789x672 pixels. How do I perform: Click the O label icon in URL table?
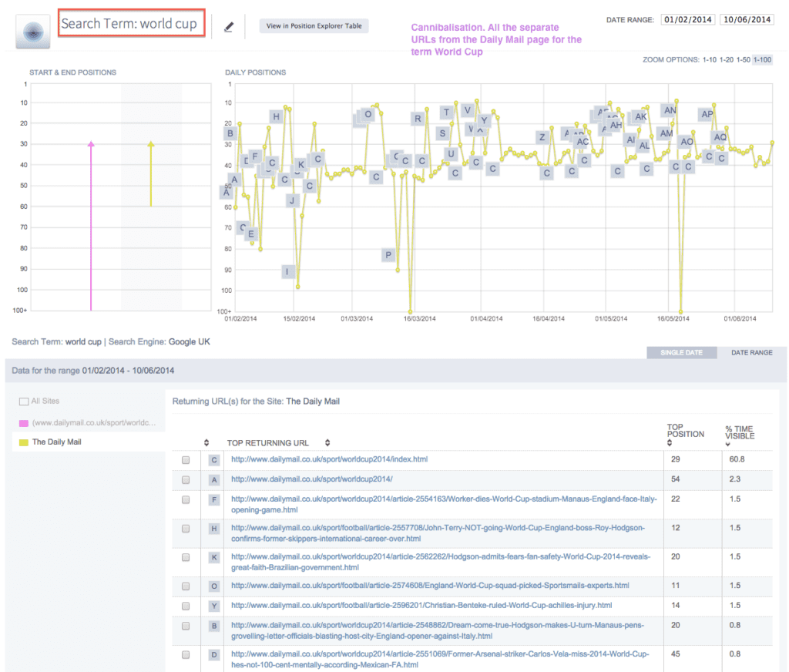(214, 586)
